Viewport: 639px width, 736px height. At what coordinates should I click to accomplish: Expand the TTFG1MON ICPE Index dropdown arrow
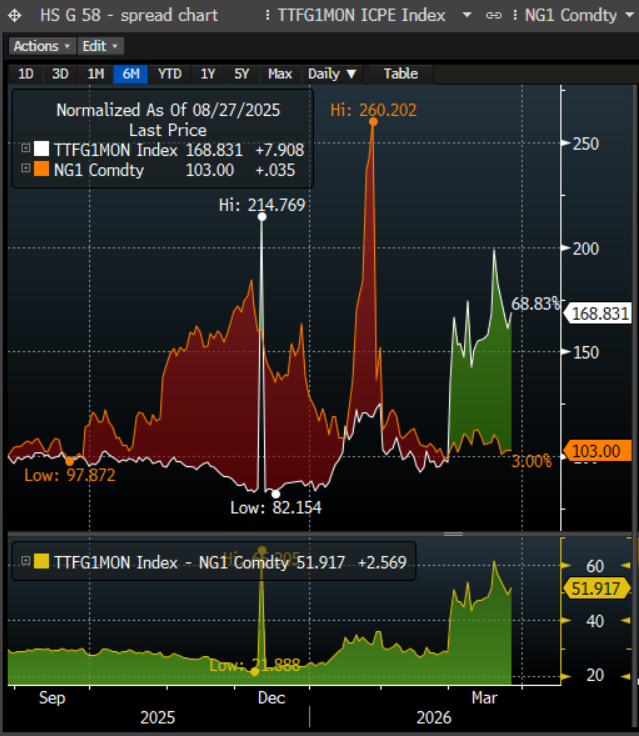pyautogui.click(x=467, y=15)
